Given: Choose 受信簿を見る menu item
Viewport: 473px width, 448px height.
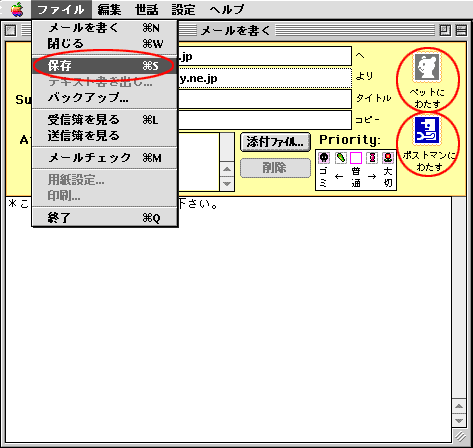Looking at the screenshot, I should tap(104, 119).
